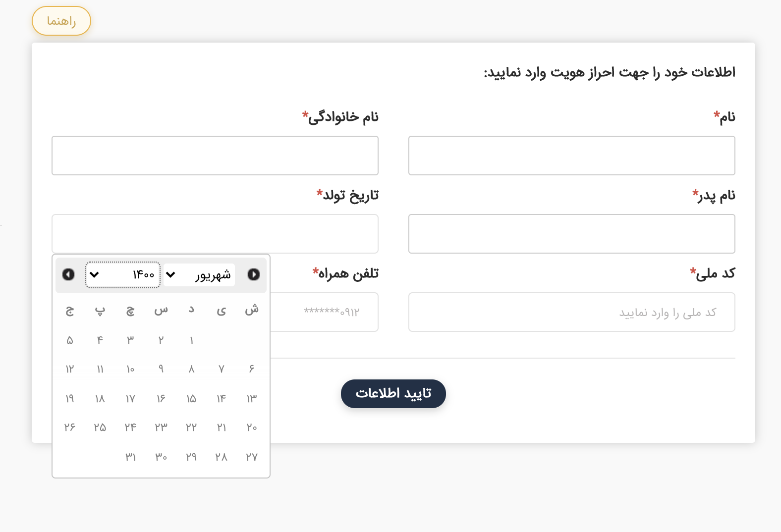The width and height of the screenshot is (781, 532).
Task: Select day ۲۹ in the calendar
Action: click(191, 457)
